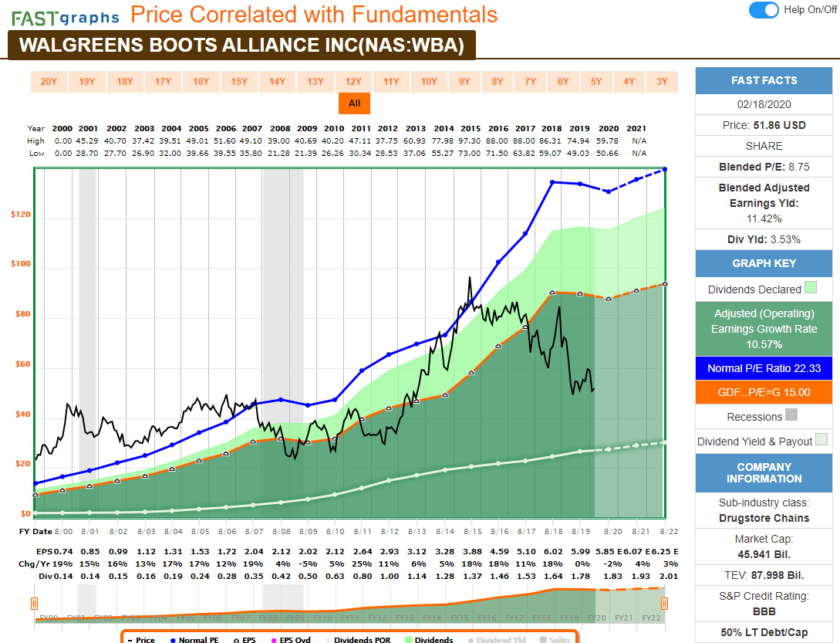Click the 8/22 Normal PE endpoint marker
This screenshot has width=840, height=643.
click(x=665, y=170)
